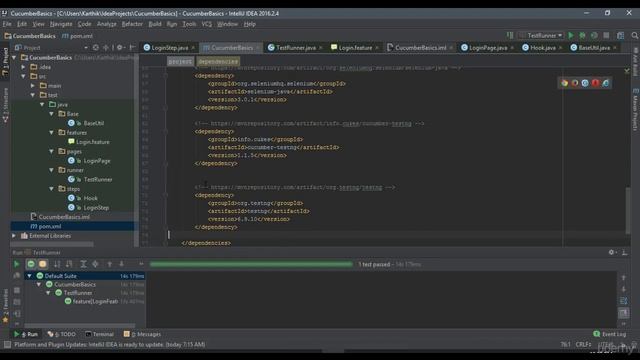The width and height of the screenshot is (640, 360).
Task: Collapse the test folder
Action: [33, 95]
